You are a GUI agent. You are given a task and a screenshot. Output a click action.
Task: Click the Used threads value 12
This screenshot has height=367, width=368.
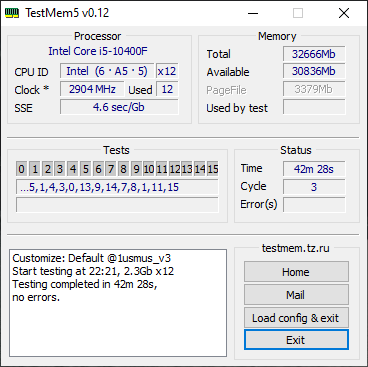click(167, 89)
